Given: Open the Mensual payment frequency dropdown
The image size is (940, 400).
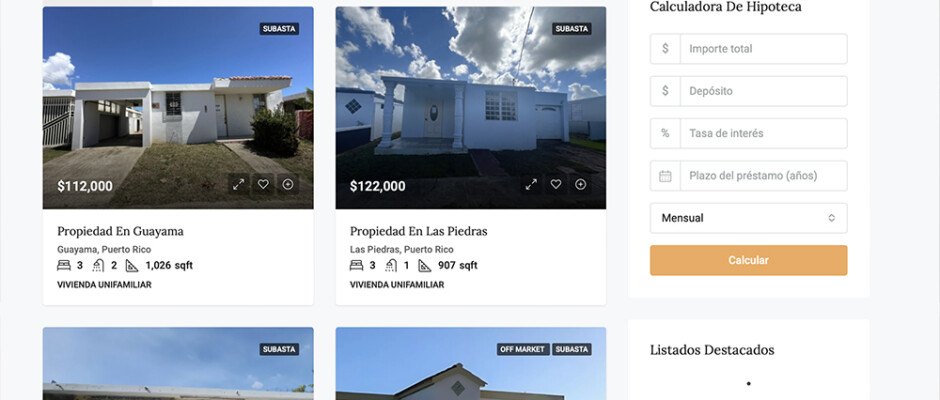Looking at the screenshot, I should point(748,218).
